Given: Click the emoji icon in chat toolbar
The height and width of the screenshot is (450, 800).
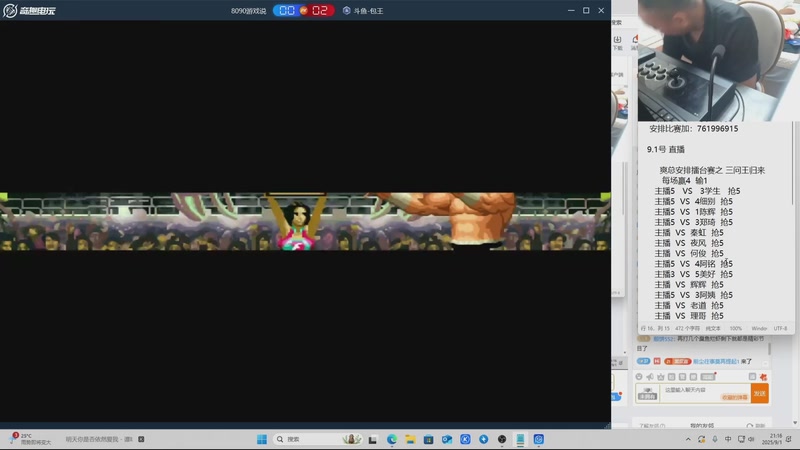Looking at the screenshot, I should point(639,377).
